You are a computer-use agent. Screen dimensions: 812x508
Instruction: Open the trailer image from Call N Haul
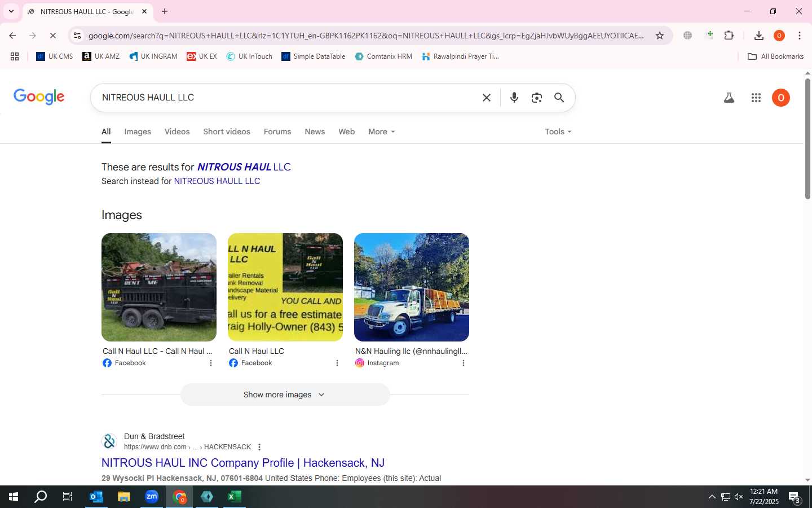(x=159, y=287)
